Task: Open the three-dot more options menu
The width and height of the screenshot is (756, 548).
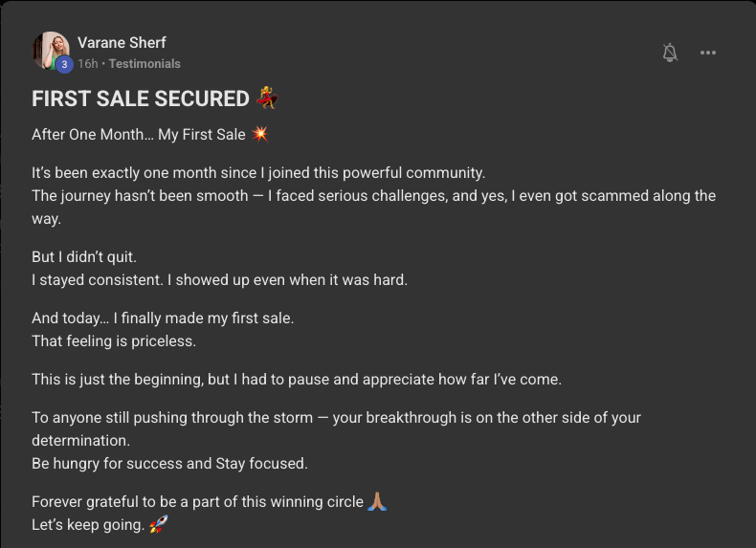Action: 708,53
